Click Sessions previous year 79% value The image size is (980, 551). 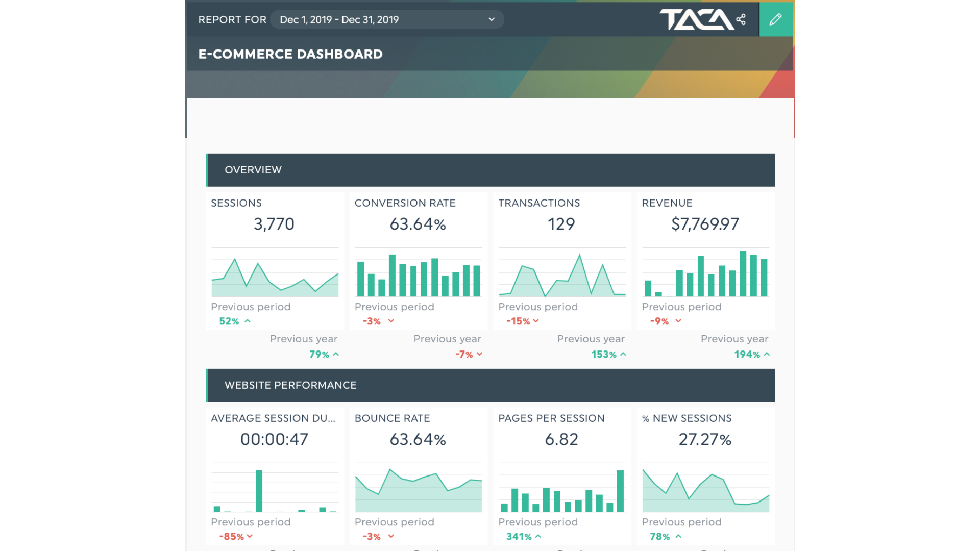(x=320, y=355)
